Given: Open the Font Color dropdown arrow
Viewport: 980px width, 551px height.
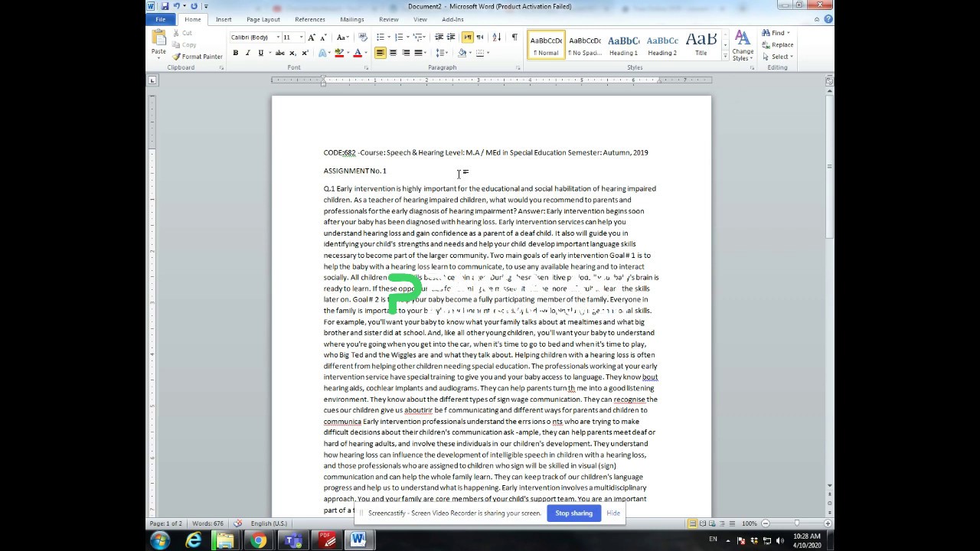Looking at the screenshot, I should point(364,53).
